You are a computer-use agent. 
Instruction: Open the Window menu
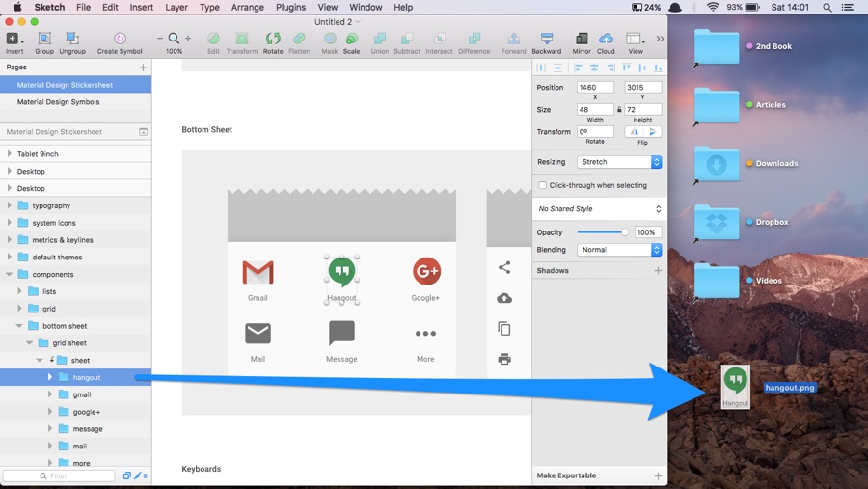click(366, 7)
